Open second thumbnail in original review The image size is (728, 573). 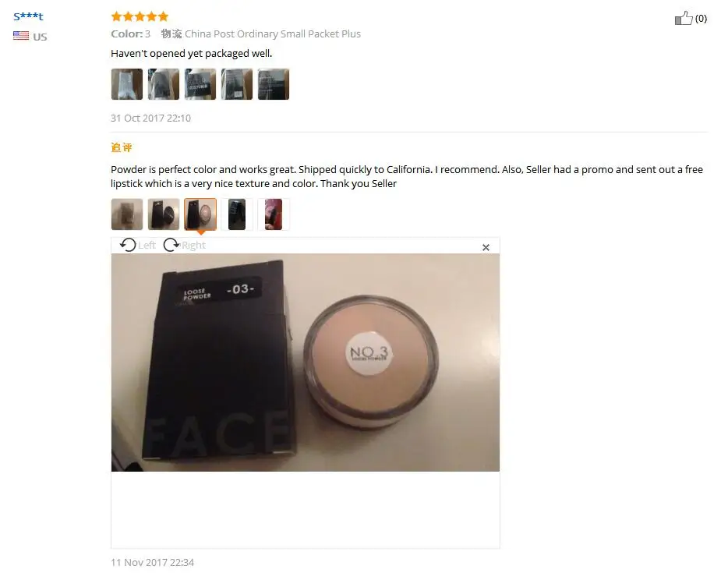(164, 84)
